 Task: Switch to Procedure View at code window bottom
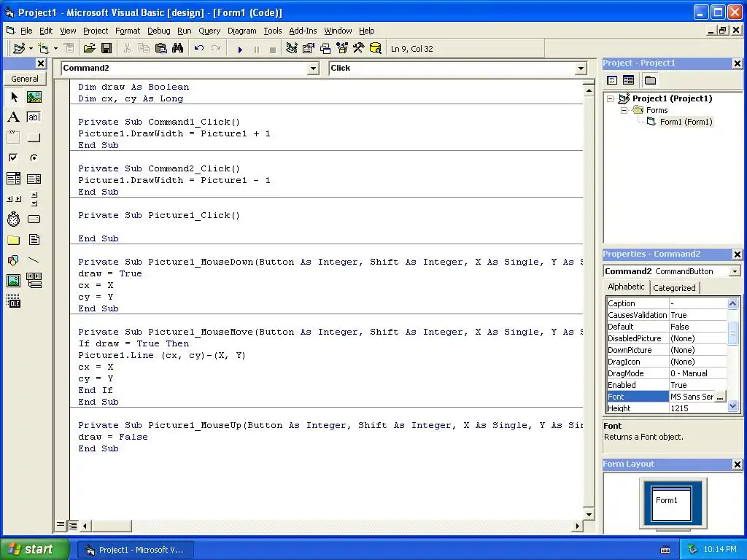point(61,525)
